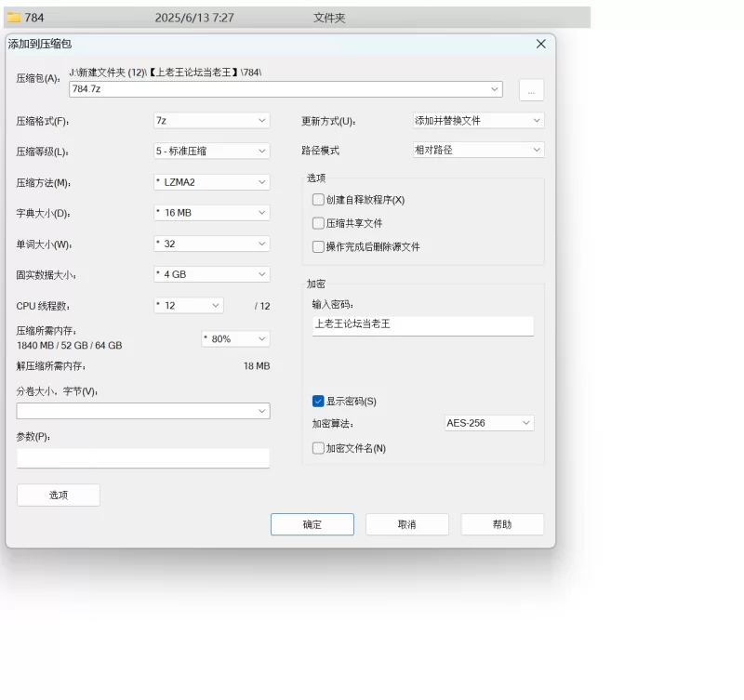
Task: Click the 帮助 help button
Action: tap(502, 524)
